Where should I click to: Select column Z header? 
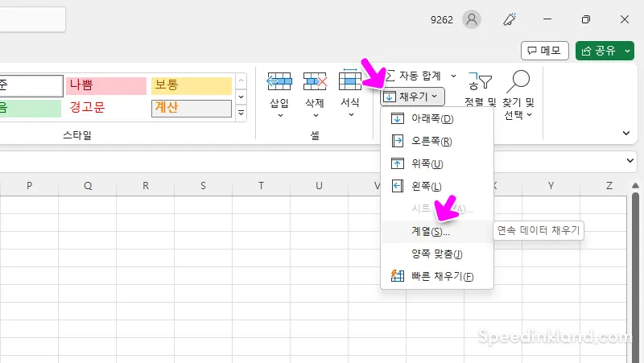609,186
